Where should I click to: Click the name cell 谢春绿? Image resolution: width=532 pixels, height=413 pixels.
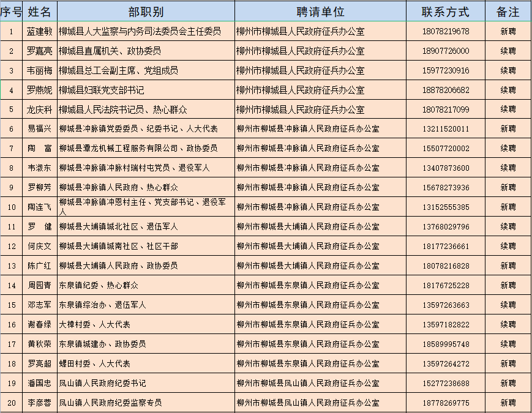coord(40,324)
